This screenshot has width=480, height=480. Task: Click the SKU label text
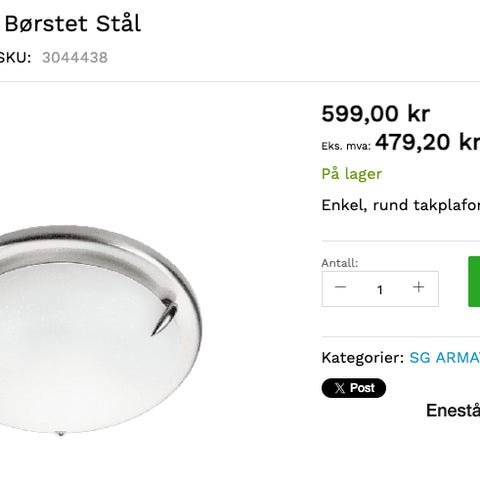coord(15,58)
